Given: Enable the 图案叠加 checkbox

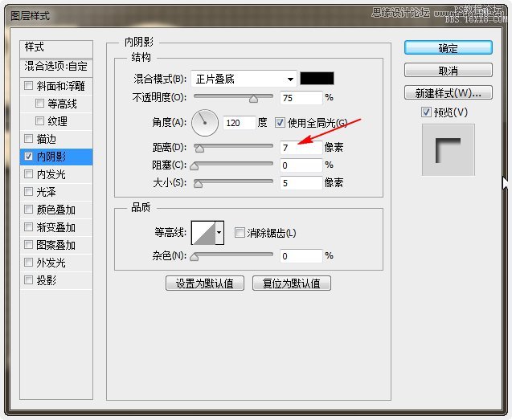Looking at the screenshot, I should (28, 244).
